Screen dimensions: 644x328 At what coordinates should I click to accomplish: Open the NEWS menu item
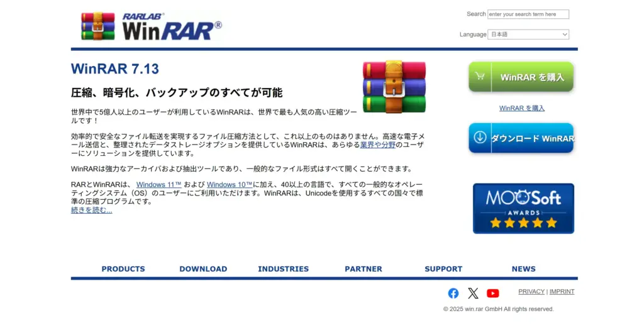point(523,269)
